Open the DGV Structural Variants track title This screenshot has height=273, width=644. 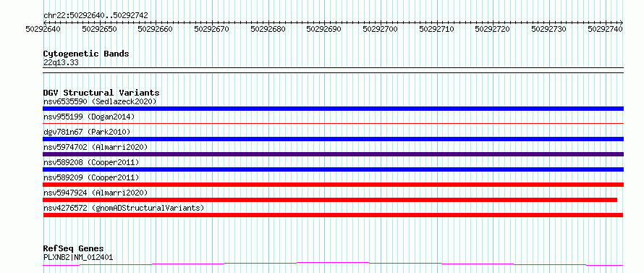[x=101, y=93]
